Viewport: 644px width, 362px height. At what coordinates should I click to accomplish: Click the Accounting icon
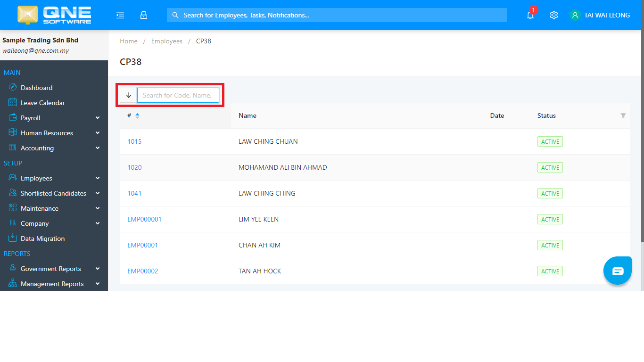pos(13,148)
